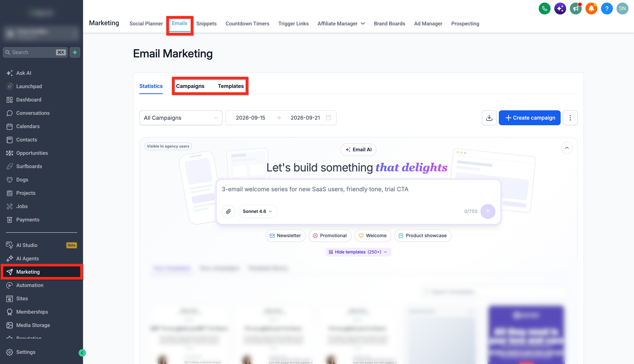
Task: Click the sidebar Search field
Action: pos(35,52)
